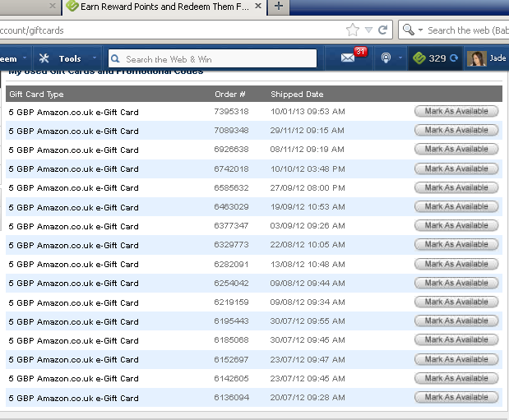Mark order 6219159 as available

pyautogui.click(x=456, y=302)
